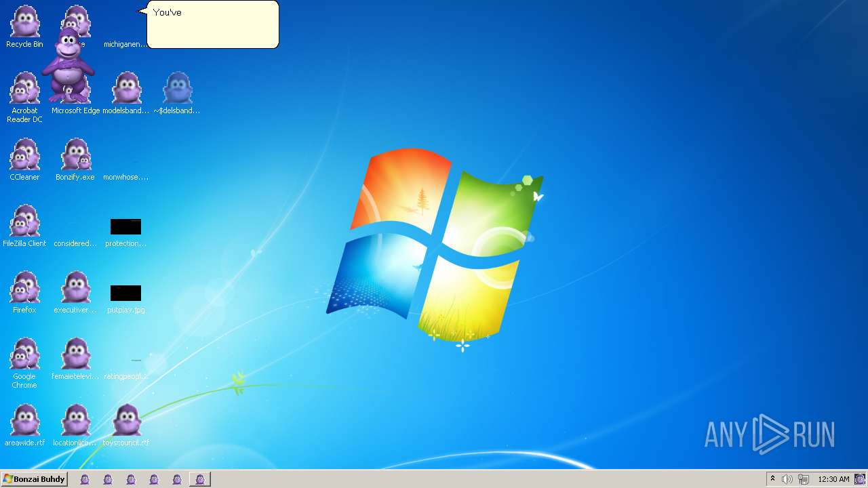Screen dimensions: 868x488
Task: Open the Bonzai Buhdy start button
Action: click(35, 479)
